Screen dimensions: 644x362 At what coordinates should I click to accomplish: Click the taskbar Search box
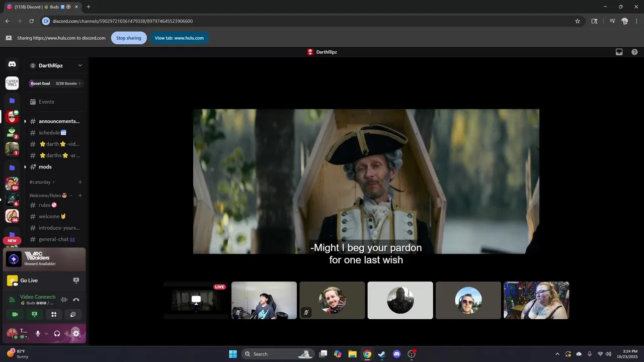[x=278, y=354]
